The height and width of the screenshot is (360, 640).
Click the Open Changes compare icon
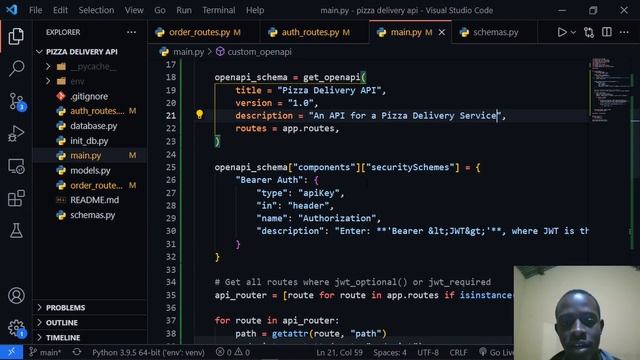click(x=589, y=32)
